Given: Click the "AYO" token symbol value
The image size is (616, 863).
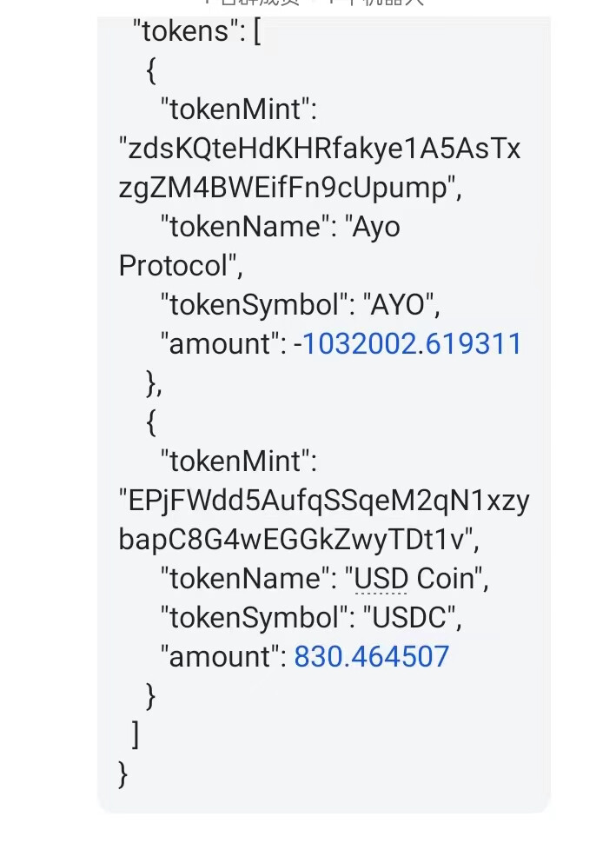Looking at the screenshot, I should (x=398, y=305).
